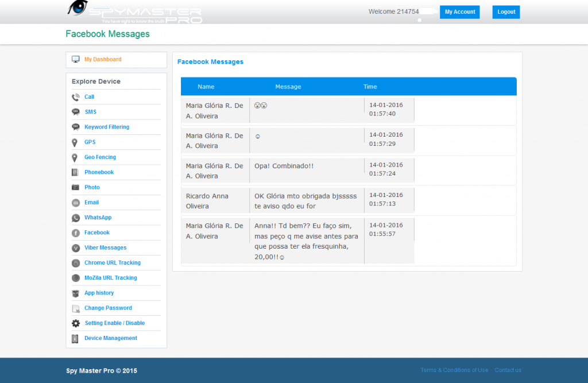Go to WhatsApp messages

pos(98,217)
